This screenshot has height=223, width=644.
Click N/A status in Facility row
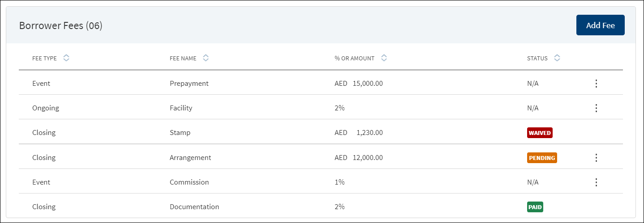[533, 108]
